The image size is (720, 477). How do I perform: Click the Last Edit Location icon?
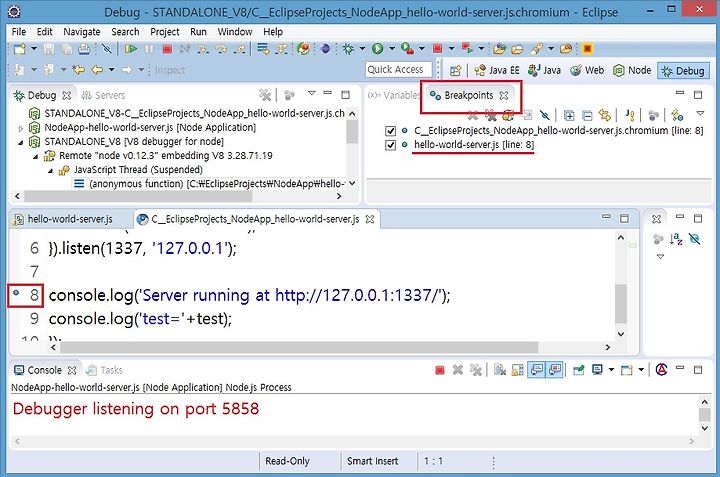79,70
